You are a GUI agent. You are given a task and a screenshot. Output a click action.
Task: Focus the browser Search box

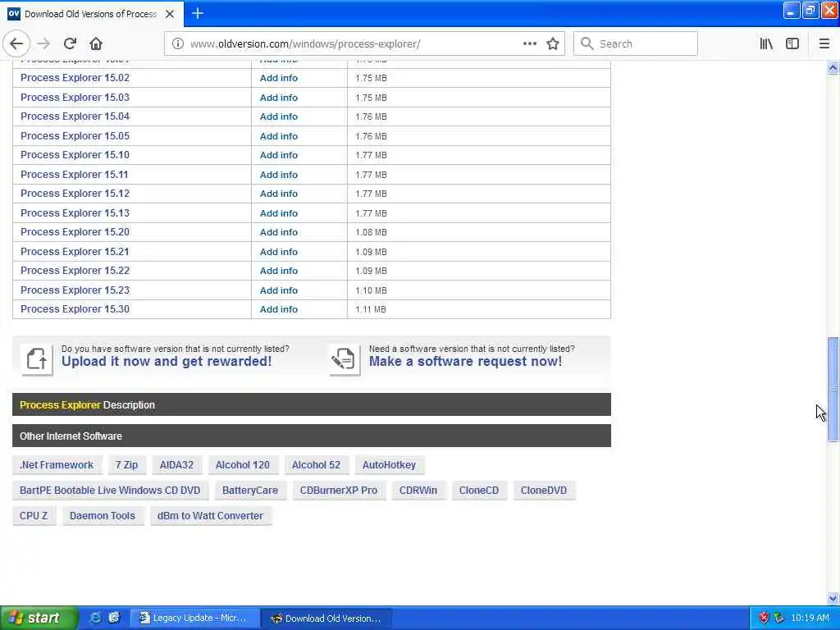(636, 43)
